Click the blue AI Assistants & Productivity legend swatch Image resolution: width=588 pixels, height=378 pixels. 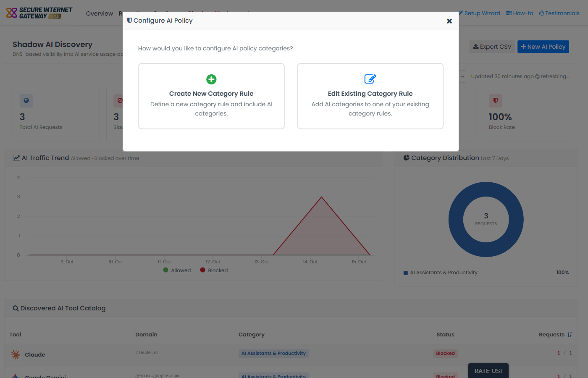[x=406, y=273]
